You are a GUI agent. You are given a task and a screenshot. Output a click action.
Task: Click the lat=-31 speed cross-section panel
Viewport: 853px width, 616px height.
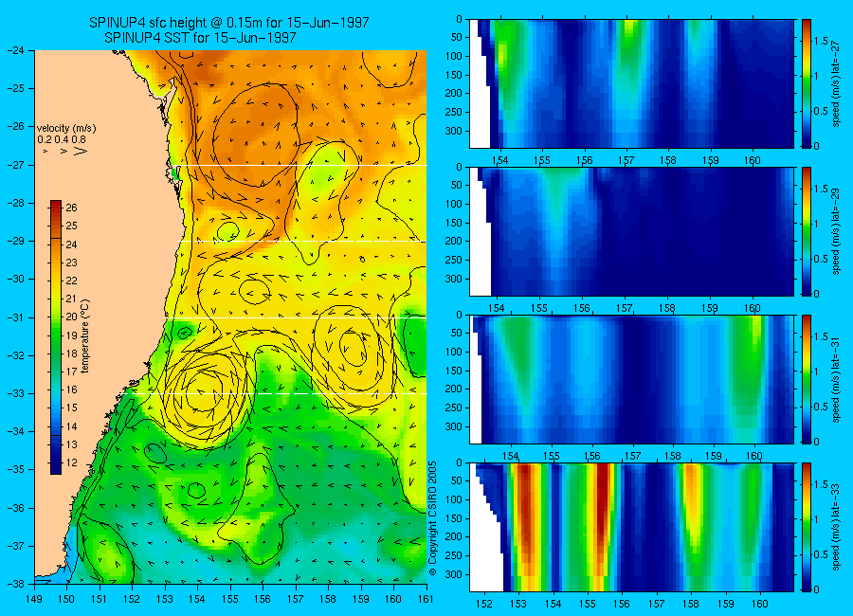pyautogui.click(x=631, y=379)
